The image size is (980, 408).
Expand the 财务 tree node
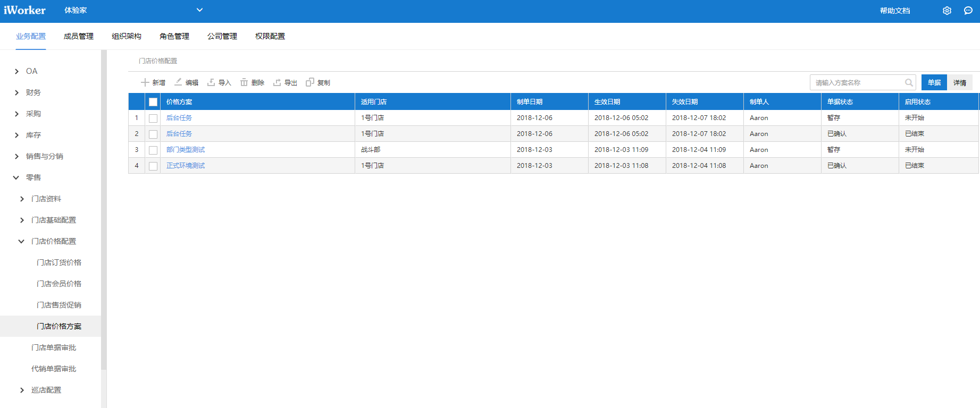(x=17, y=92)
